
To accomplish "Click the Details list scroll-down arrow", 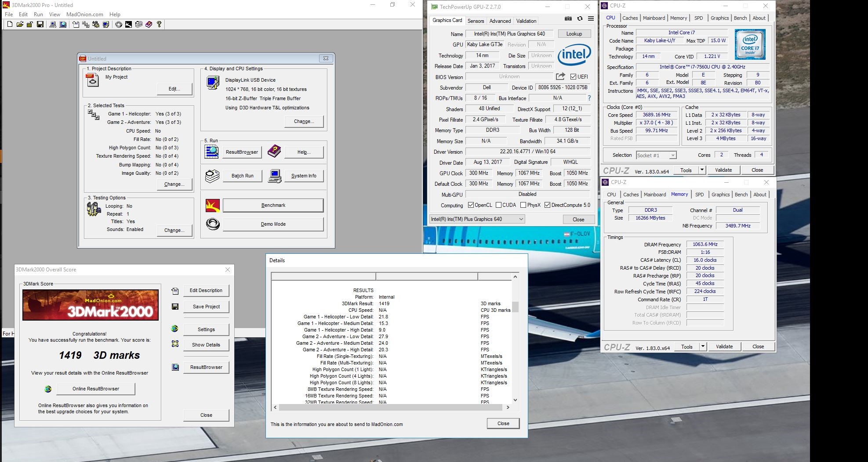I will [515, 400].
